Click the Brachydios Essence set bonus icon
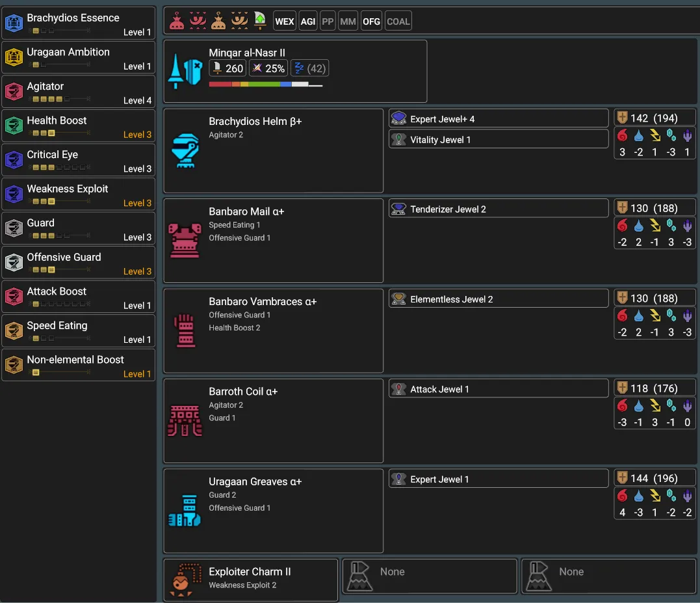 pos(14,23)
